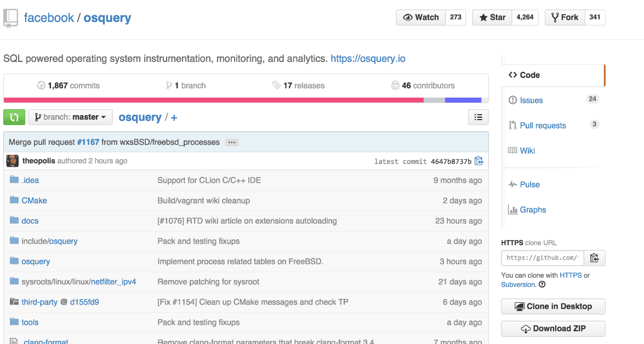The height and width of the screenshot is (344, 644).
Task: Click the Code brackets icon
Action: point(512,75)
